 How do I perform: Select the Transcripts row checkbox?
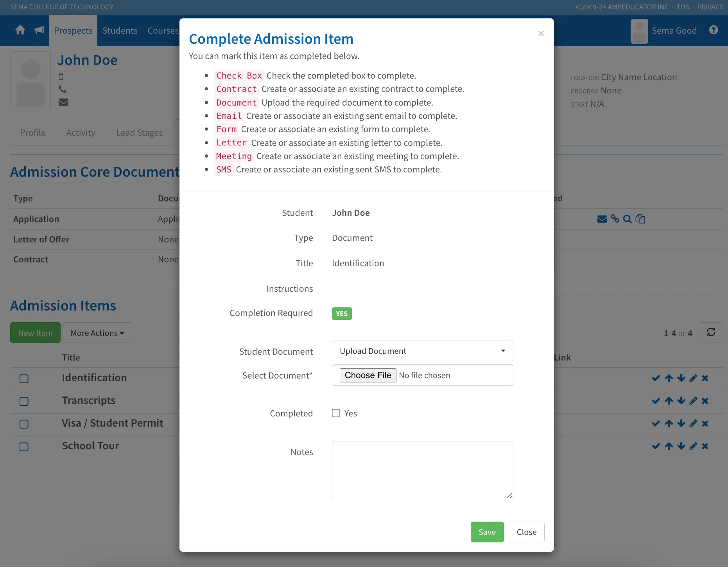(24, 401)
